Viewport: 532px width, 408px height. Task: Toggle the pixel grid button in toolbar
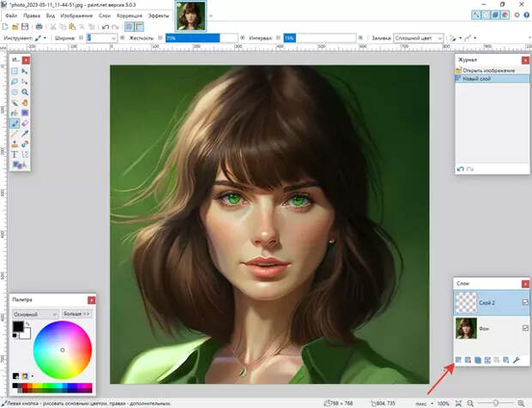[130, 27]
